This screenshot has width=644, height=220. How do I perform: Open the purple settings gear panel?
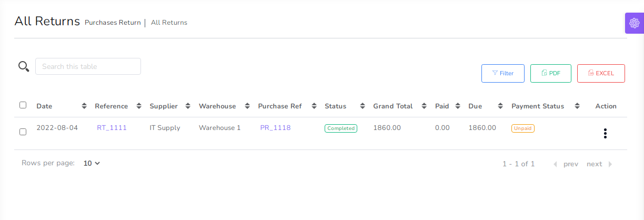[x=634, y=23]
